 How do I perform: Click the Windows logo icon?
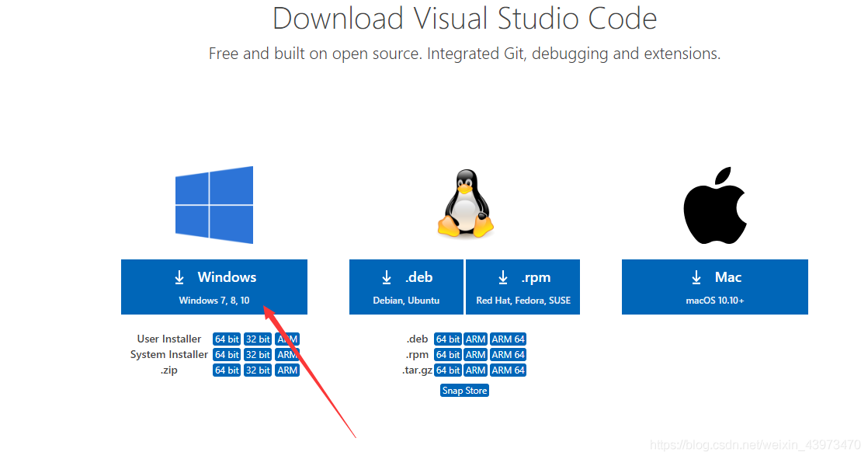click(214, 205)
